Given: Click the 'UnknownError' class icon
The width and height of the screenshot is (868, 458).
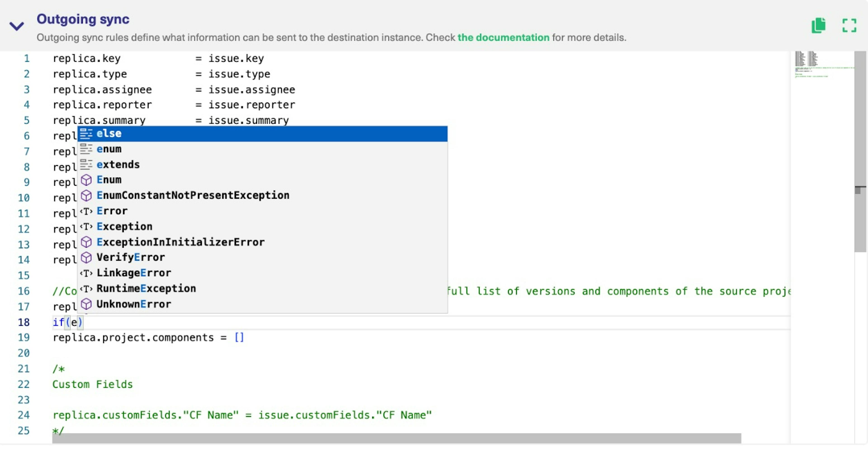Looking at the screenshot, I should (86, 304).
